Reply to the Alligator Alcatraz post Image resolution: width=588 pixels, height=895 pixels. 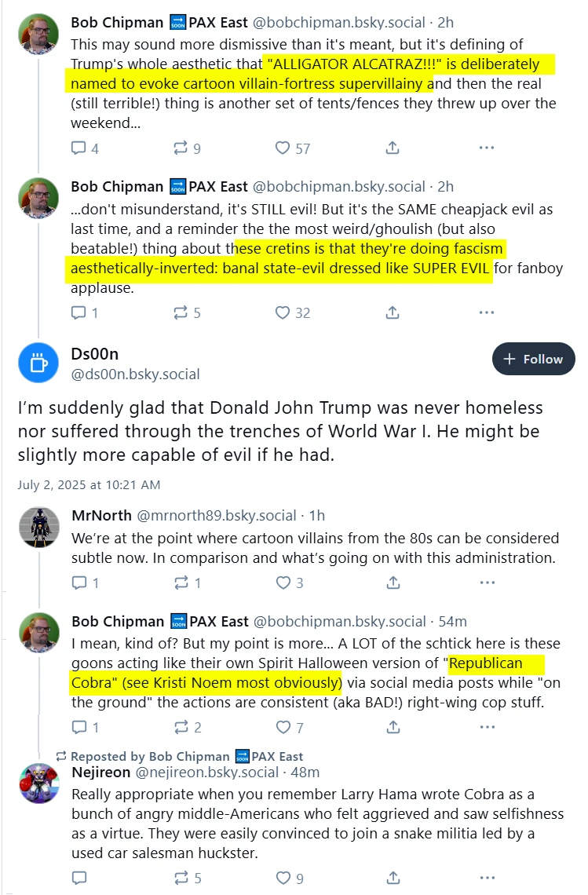84,148
